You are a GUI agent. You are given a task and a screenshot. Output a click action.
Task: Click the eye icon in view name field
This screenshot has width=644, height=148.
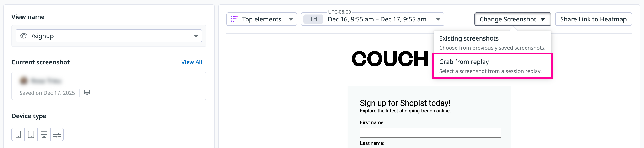pos(24,36)
